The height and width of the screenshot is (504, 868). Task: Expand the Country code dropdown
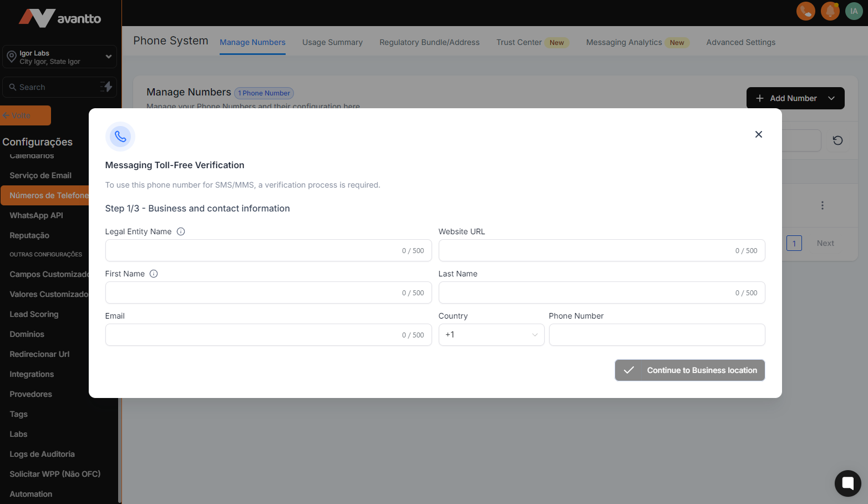click(491, 335)
